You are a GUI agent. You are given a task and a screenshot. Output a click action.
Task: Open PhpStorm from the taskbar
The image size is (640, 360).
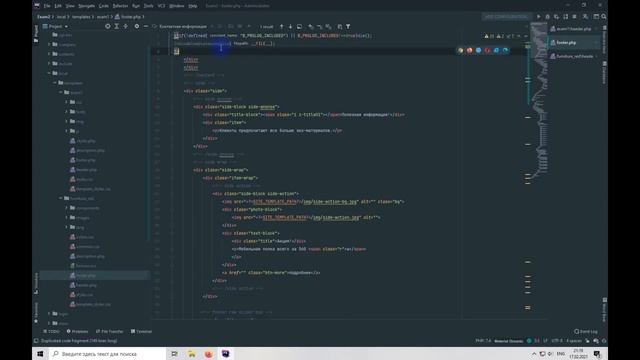tap(226, 354)
